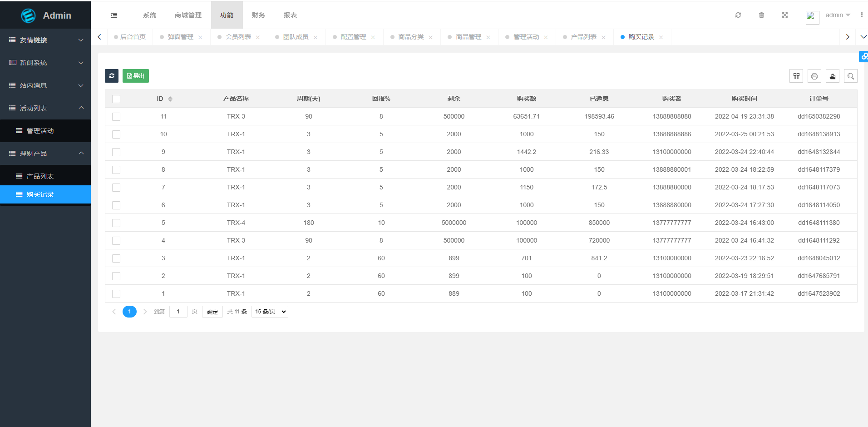Collapse the 理财产品 sidebar section

pyautogui.click(x=45, y=154)
